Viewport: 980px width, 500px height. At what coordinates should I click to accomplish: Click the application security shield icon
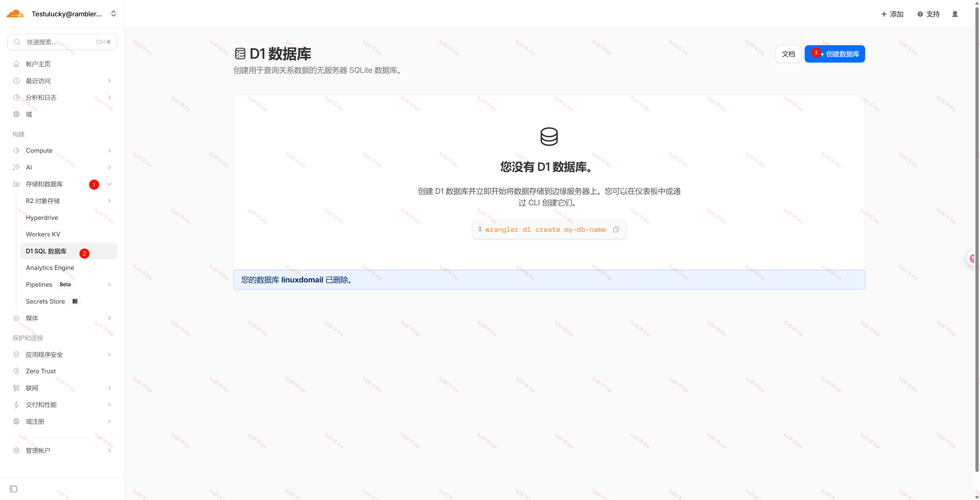click(x=16, y=354)
